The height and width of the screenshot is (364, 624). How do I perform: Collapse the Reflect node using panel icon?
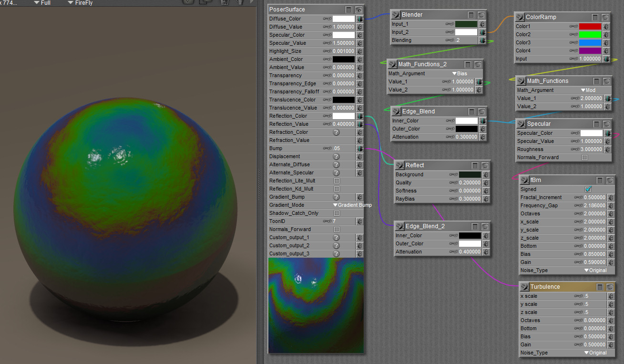click(x=475, y=165)
